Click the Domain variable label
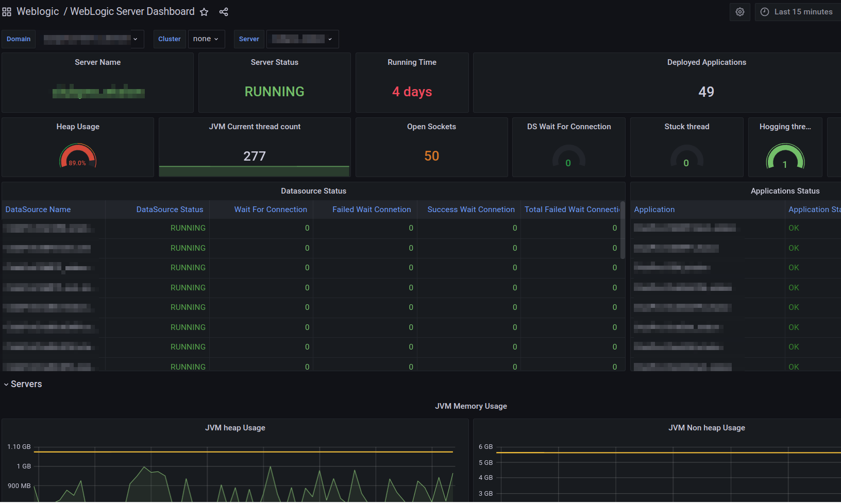This screenshot has height=504, width=841. [19, 39]
